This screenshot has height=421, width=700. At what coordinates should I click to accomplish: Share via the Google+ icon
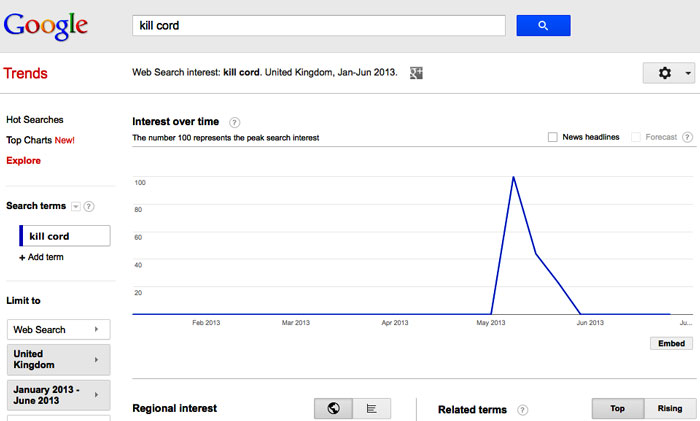[x=416, y=73]
